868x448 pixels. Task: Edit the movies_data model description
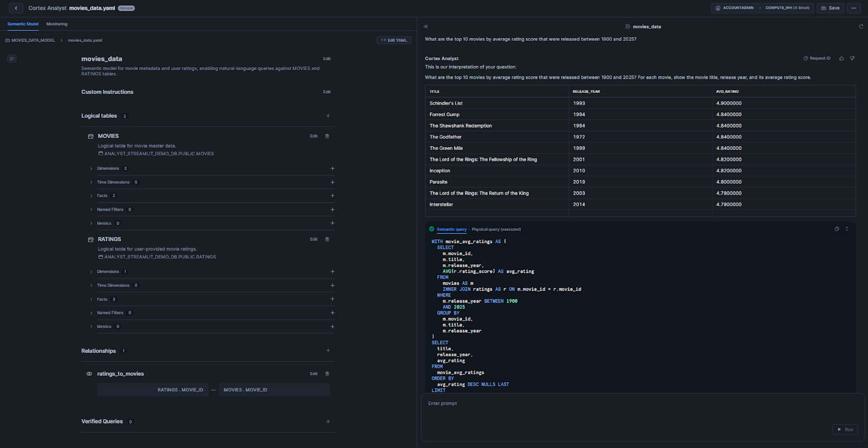[327, 59]
